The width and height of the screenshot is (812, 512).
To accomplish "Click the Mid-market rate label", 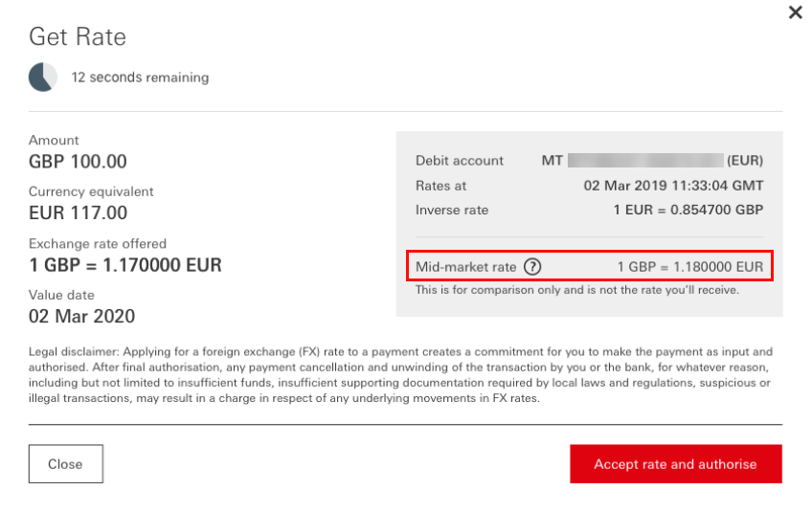I will click(465, 267).
